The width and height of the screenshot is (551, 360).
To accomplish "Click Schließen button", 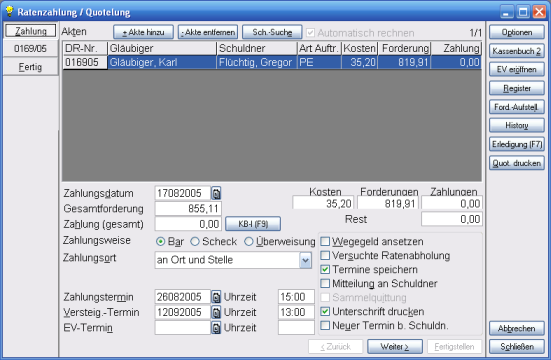I will point(517,347).
